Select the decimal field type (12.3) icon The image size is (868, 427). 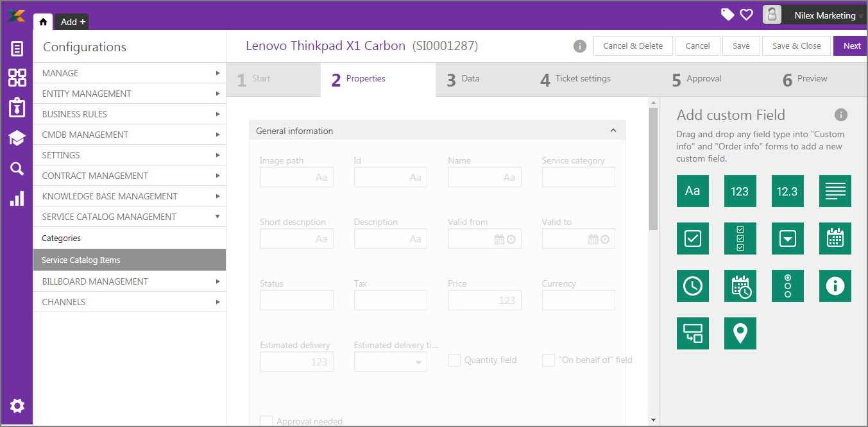[x=788, y=191]
